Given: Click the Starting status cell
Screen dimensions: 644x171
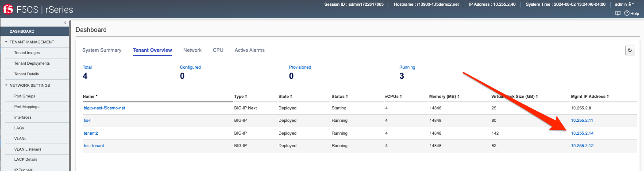Looking at the screenshot, I should click(x=339, y=108).
